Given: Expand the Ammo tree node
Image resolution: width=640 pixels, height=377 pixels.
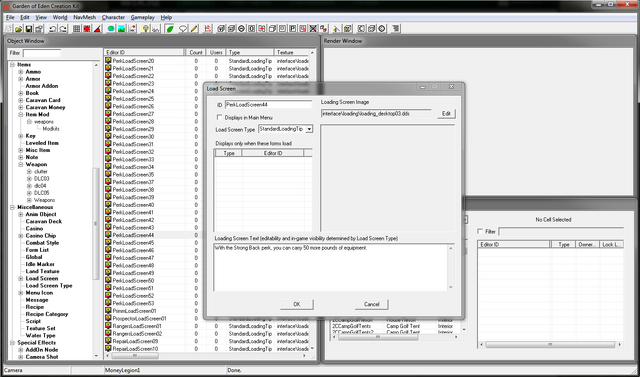Looking at the screenshot, I should pyautogui.click(x=20, y=72).
